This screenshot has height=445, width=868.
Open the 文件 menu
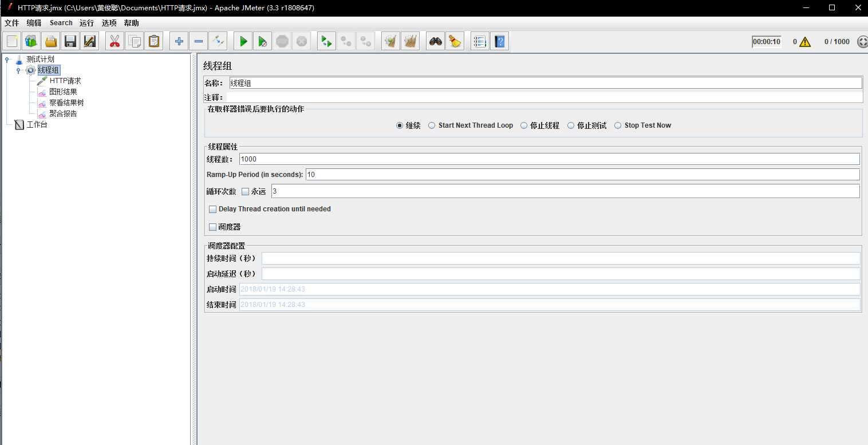coord(11,23)
